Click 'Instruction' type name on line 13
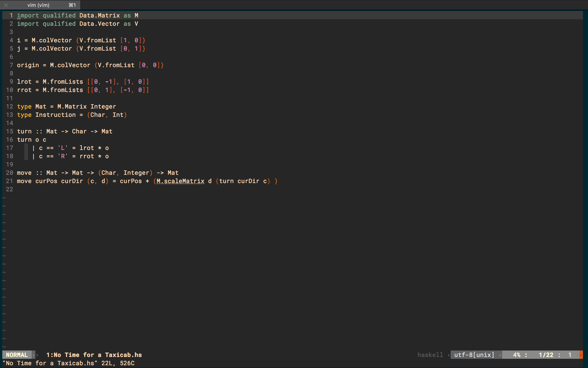The image size is (588, 368). pos(56,115)
